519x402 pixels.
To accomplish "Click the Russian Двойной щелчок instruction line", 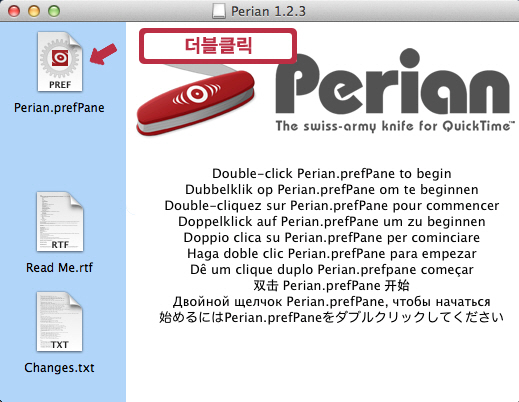I will [332, 302].
